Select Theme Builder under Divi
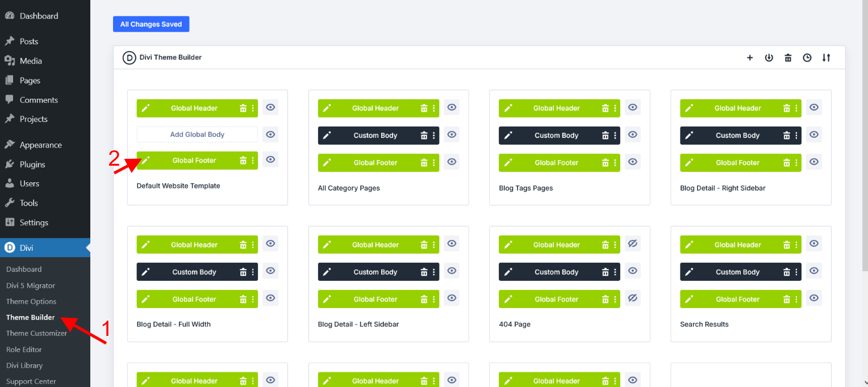Screen dimensions: 868x387 click(x=31, y=317)
